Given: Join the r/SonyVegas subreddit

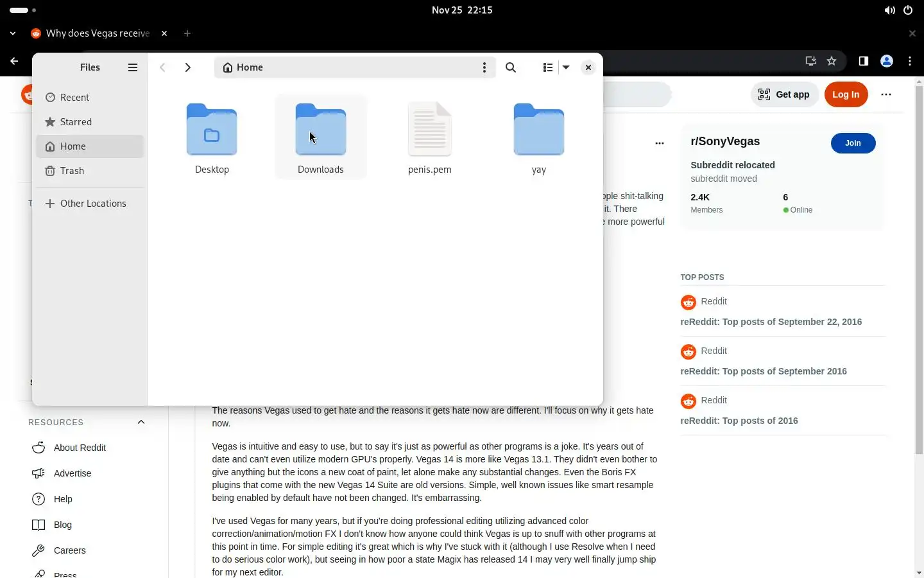Looking at the screenshot, I should tap(853, 143).
